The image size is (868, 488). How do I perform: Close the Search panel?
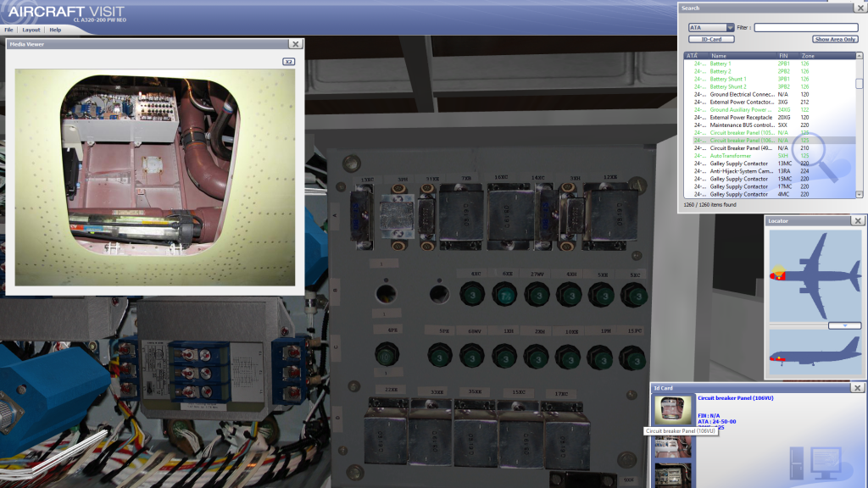[x=861, y=8]
